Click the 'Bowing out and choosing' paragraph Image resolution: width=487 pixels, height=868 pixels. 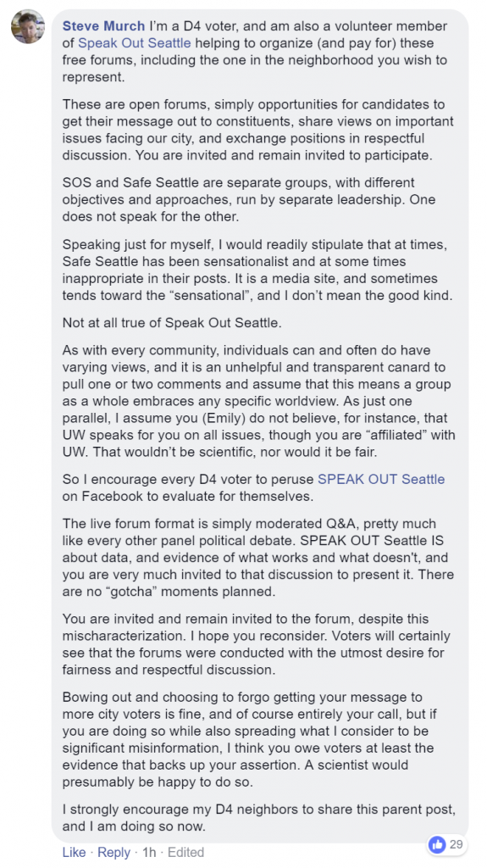[x=257, y=739]
